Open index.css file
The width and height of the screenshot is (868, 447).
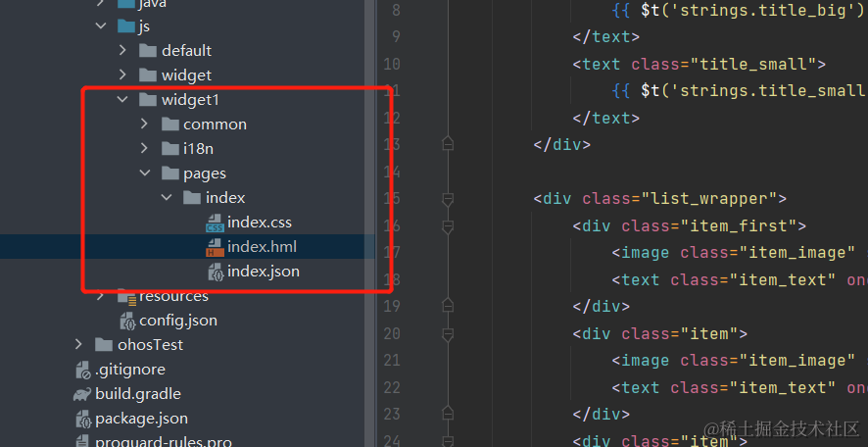pos(259,223)
